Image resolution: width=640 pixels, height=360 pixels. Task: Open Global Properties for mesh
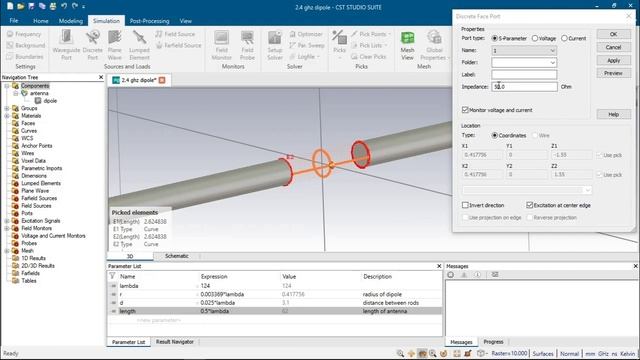pyautogui.click(x=434, y=45)
